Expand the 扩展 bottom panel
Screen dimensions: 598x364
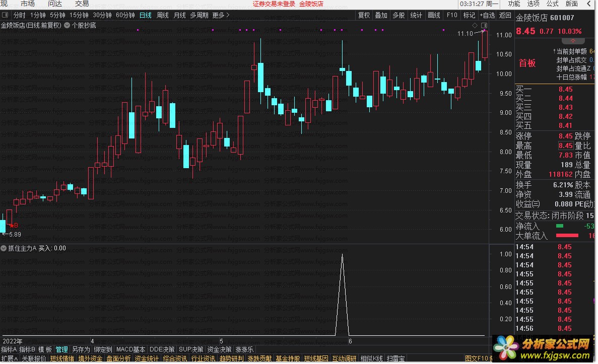tap(10, 358)
